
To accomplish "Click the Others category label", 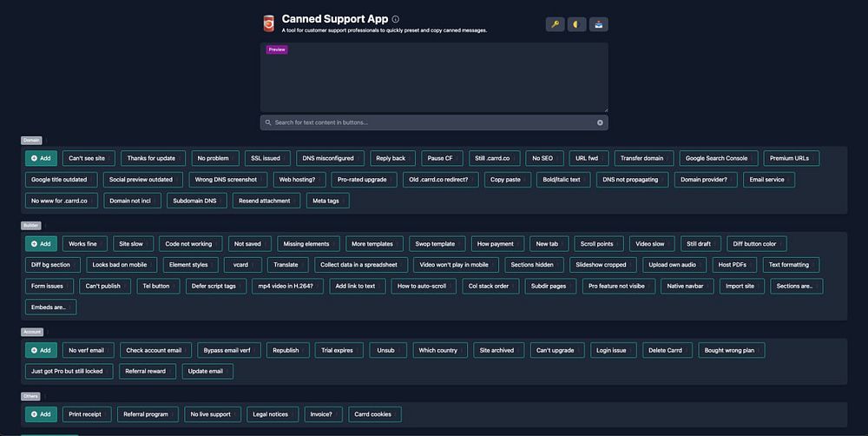I will click(30, 396).
